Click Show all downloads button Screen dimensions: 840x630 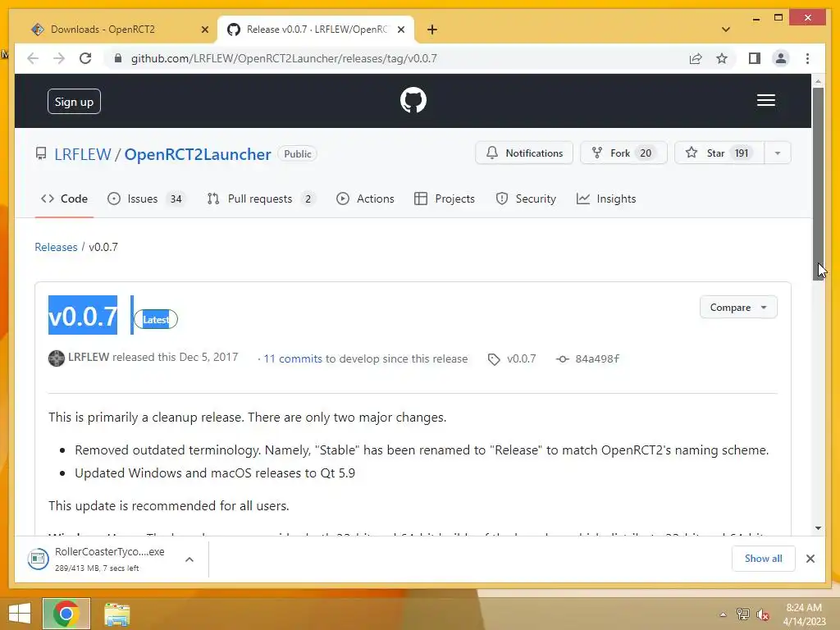point(763,558)
